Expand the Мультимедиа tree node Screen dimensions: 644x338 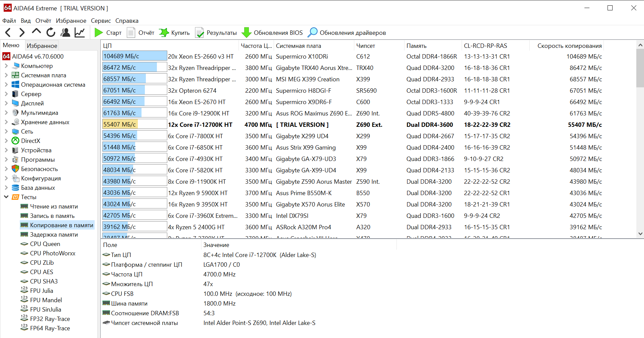pos(6,113)
